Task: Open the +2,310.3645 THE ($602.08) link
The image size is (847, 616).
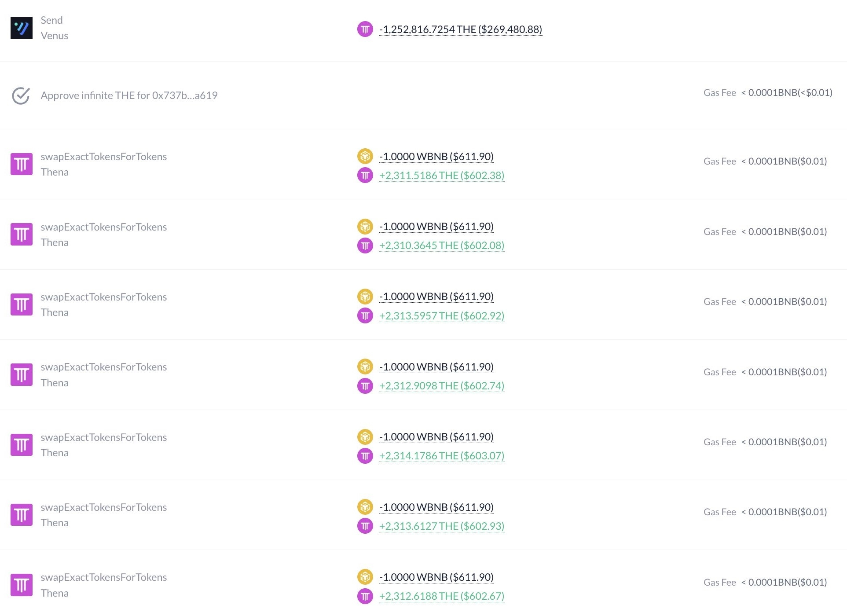Action: coord(441,246)
